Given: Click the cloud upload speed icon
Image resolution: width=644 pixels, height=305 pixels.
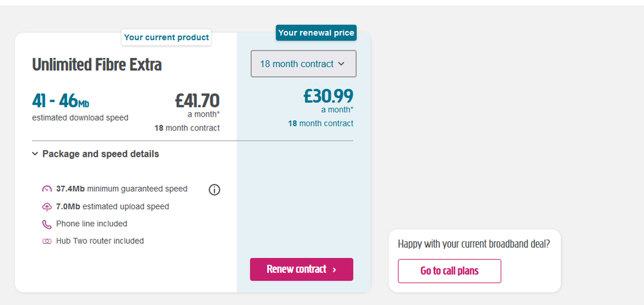Looking at the screenshot, I should (x=46, y=207).
